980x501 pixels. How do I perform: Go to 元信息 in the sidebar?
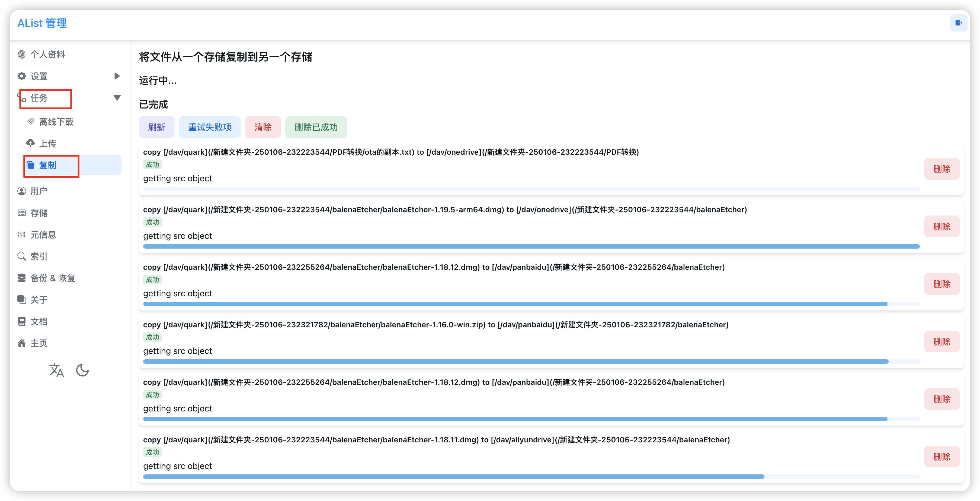point(43,234)
